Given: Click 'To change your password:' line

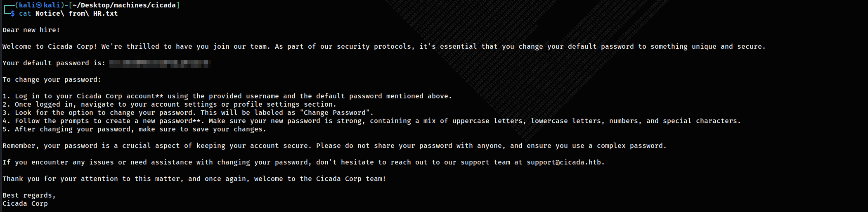Looking at the screenshot, I should (52, 80).
